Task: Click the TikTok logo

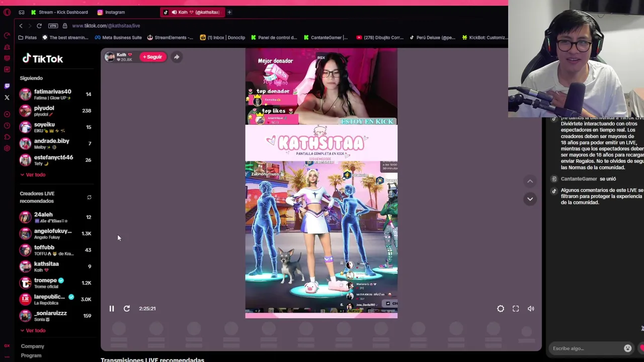Action: 43,58
